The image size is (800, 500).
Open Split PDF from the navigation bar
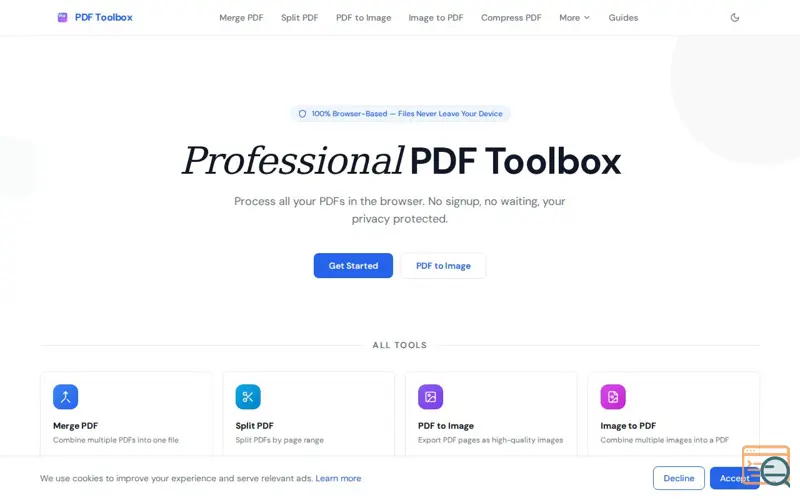(299, 17)
